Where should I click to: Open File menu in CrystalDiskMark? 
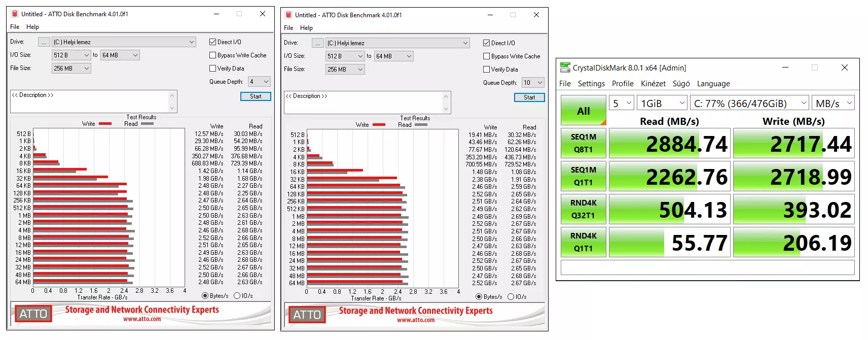point(565,84)
